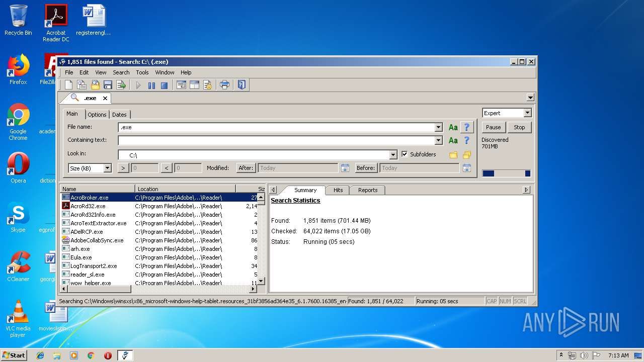Switch to the Hits results tab

(338, 190)
